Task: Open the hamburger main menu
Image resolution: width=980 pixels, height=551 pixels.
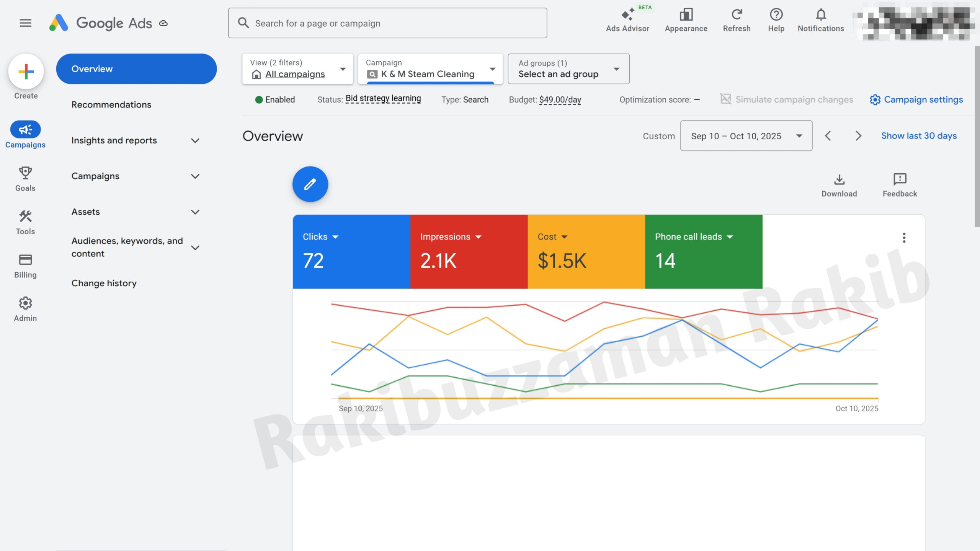Action: [25, 23]
